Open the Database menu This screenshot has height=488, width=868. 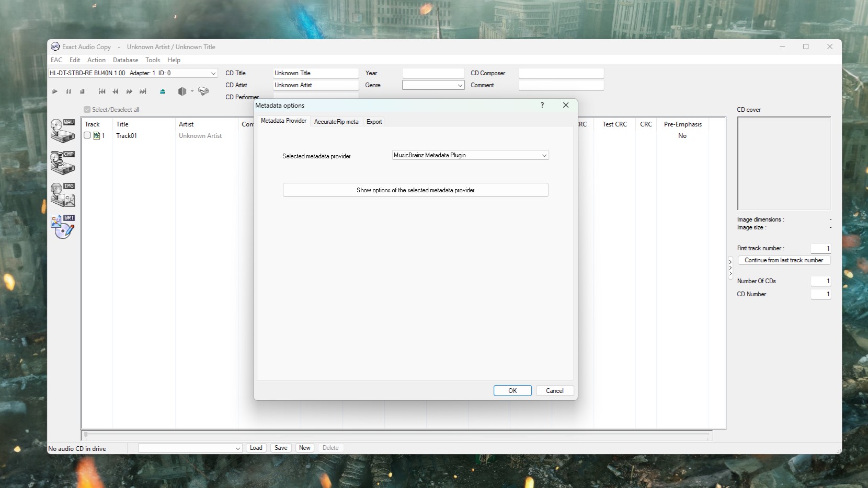coord(125,60)
